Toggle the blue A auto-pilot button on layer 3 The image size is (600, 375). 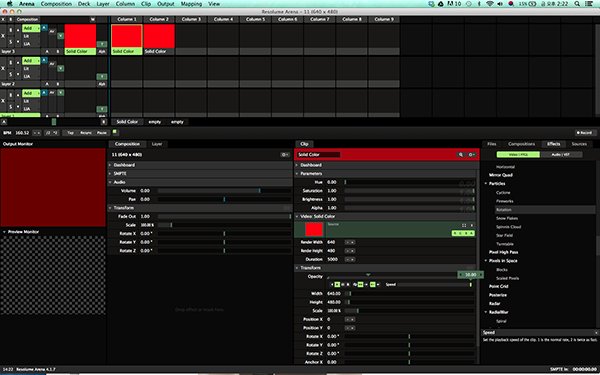click(44, 28)
